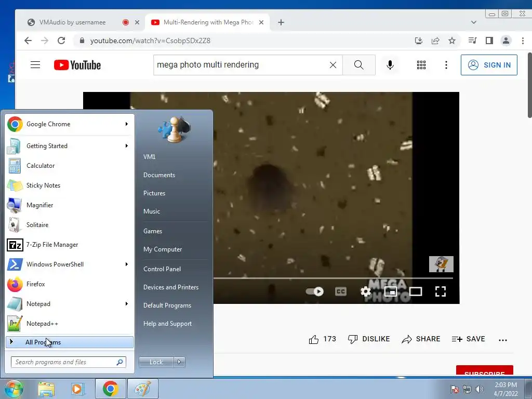
Task: Expand Notepad recent files arrow
Action: [x=127, y=303]
